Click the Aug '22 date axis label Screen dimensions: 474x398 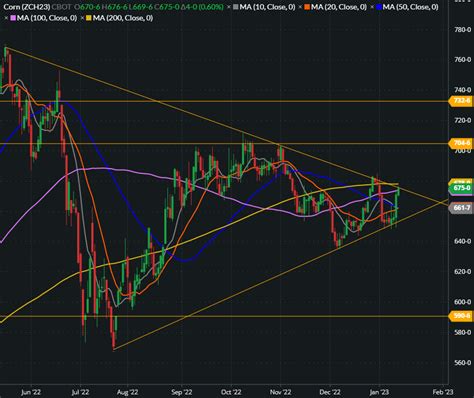(127, 392)
